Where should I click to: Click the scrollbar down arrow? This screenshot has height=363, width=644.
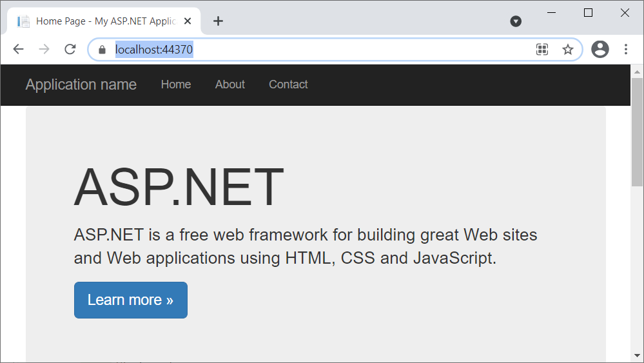[x=637, y=356]
